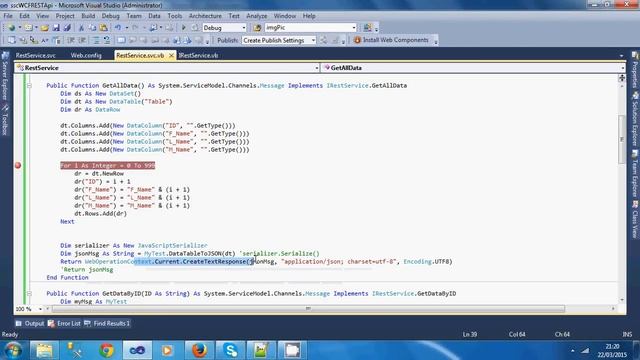Expand the GetAllData member dropdown
640x360 pixels.
622,68
